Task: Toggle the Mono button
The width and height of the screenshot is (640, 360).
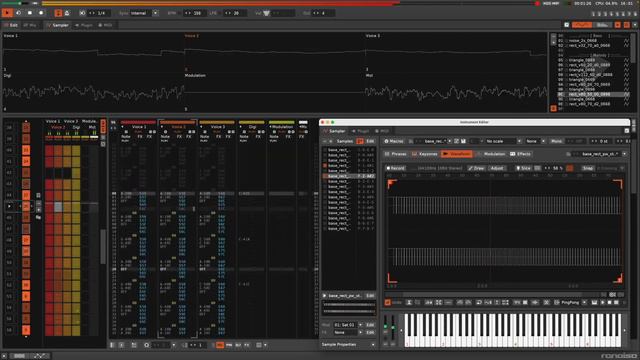Action: pos(556,141)
